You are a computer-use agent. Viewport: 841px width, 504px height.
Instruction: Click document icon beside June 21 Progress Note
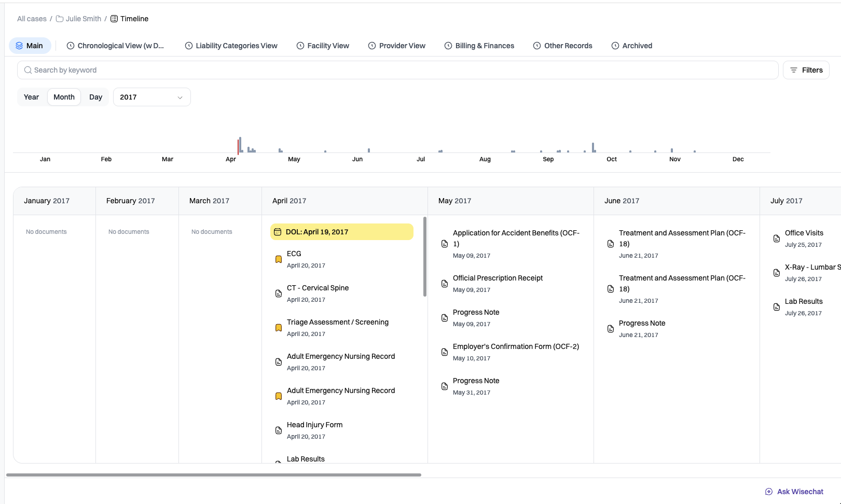(x=611, y=329)
